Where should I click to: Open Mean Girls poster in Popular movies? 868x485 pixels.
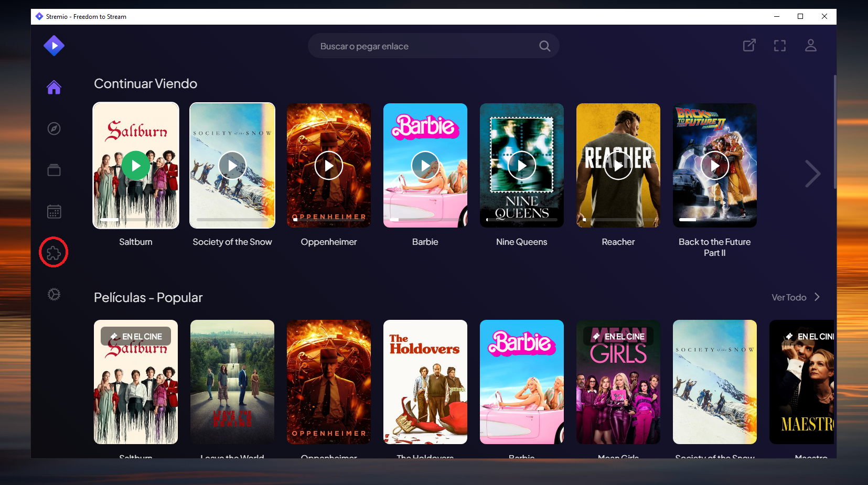[x=618, y=382]
